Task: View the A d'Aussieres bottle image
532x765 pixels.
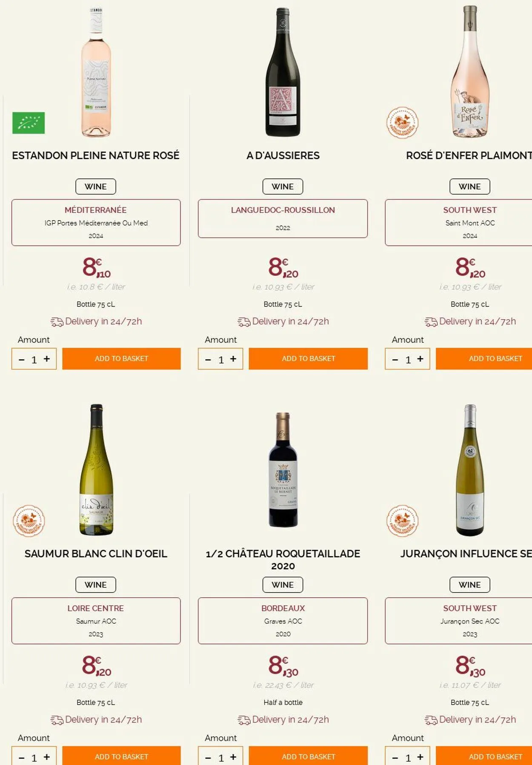Action: point(283,72)
